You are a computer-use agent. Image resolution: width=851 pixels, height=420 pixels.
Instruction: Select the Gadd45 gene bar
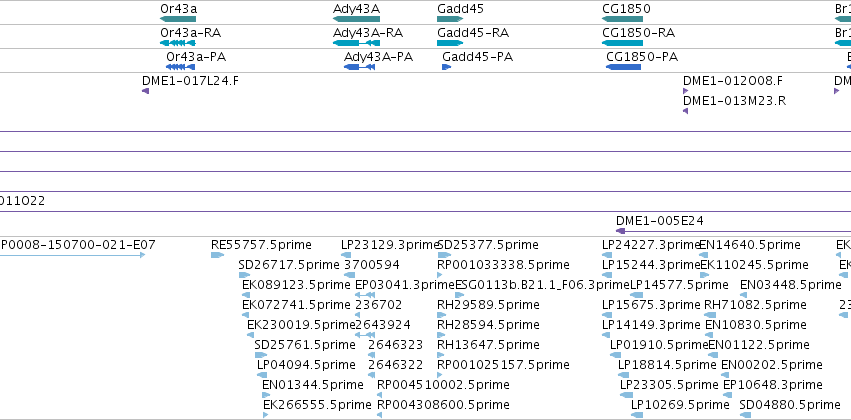click(x=450, y=19)
